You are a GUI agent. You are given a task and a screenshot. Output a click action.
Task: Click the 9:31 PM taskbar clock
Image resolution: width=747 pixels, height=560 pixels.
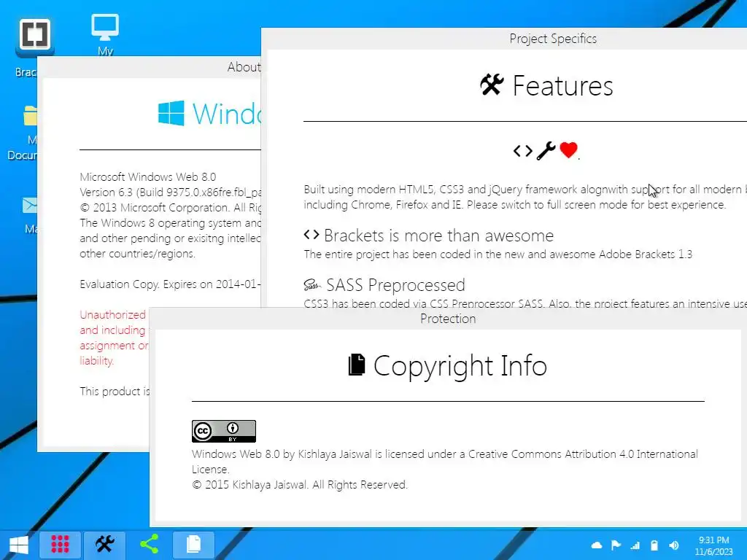(x=713, y=545)
